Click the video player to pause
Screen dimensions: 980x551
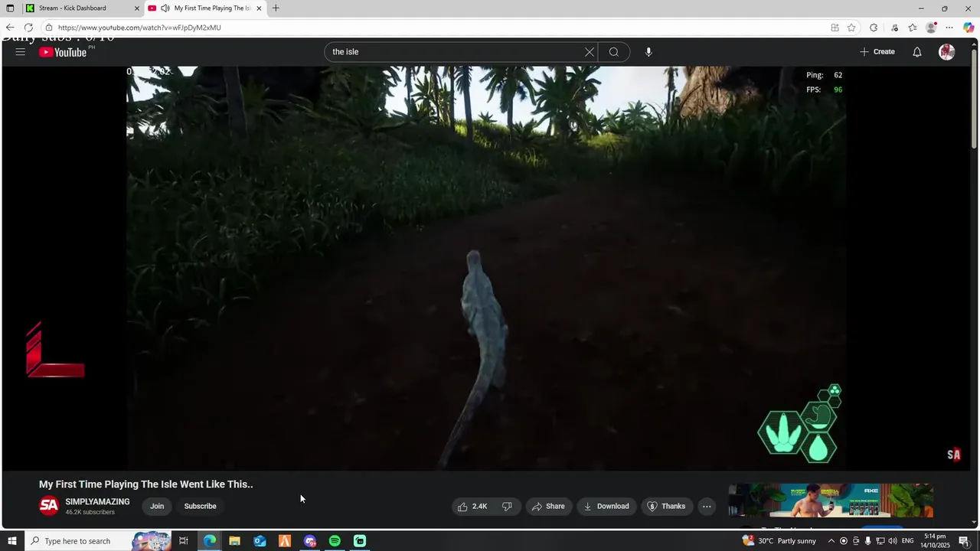(486, 268)
